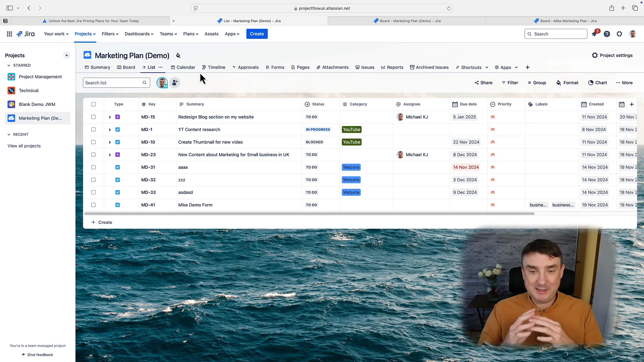The width and height of the screenshot is (644, 362).
Task: Open the Archived Issues tab
Action: click(429, 67)
